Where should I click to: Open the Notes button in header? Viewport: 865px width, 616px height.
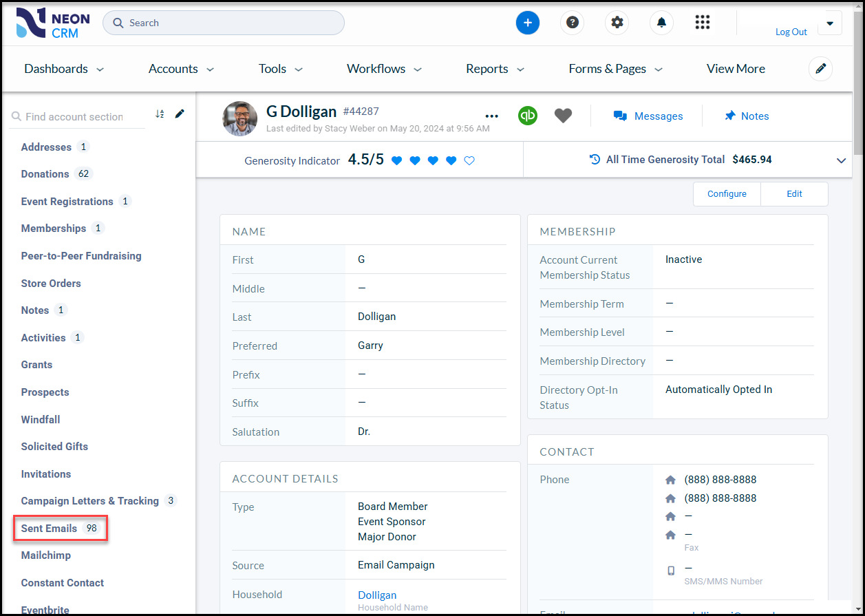[747, 116]
